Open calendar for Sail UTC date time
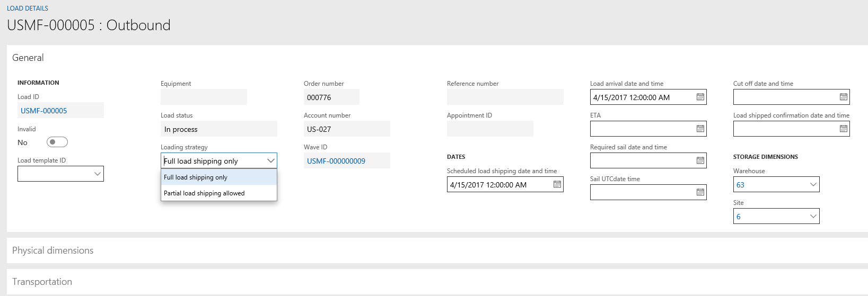Image resolution: width=868 pixels, height=296 pixels. pyautogui.click(x=700, y=193)
